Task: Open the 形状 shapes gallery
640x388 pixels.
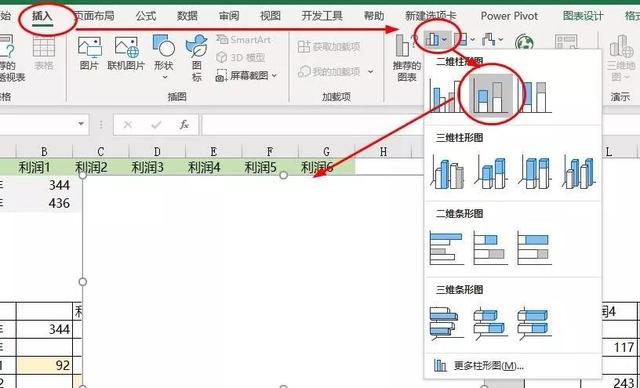Action: coord(164,57)
